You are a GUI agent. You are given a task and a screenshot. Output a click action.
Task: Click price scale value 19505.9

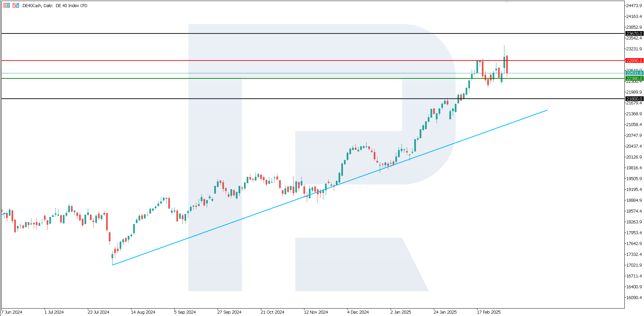pyautogui.click(x=634, y=179)
